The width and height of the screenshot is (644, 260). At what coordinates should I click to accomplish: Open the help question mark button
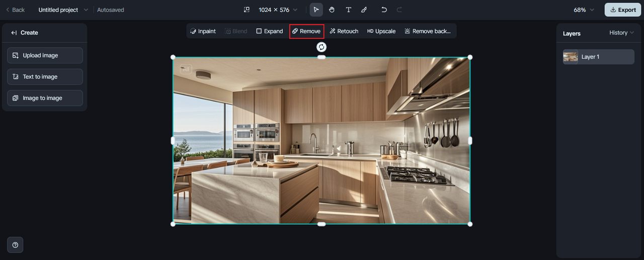point(15,245)
